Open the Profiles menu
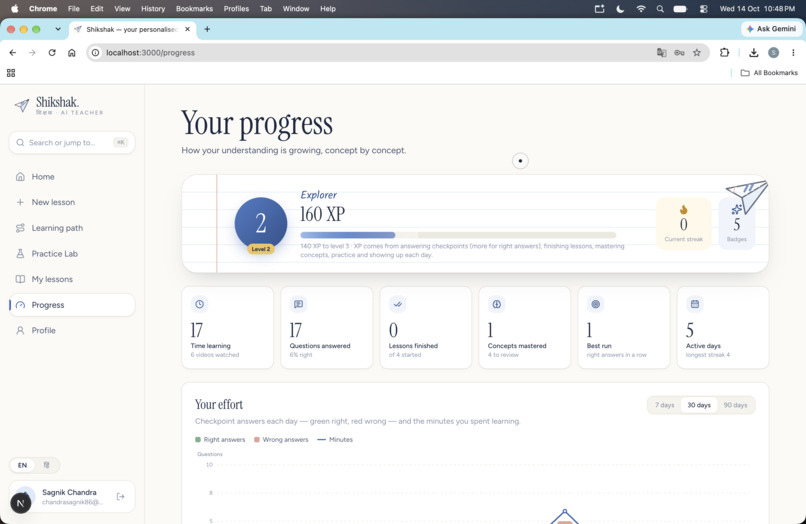This screenshot has height=524, width=806. tap(236, 9)
